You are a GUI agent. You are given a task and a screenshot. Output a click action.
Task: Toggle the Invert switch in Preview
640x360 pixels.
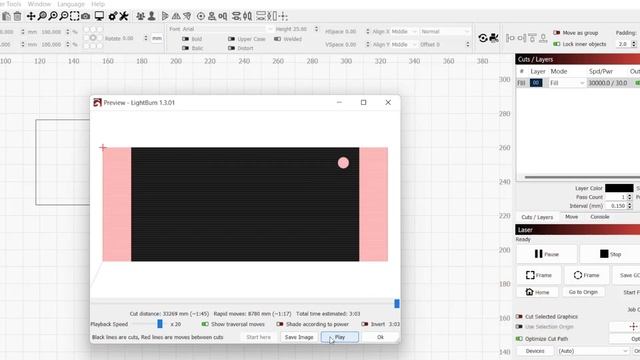tap(365, 324)
